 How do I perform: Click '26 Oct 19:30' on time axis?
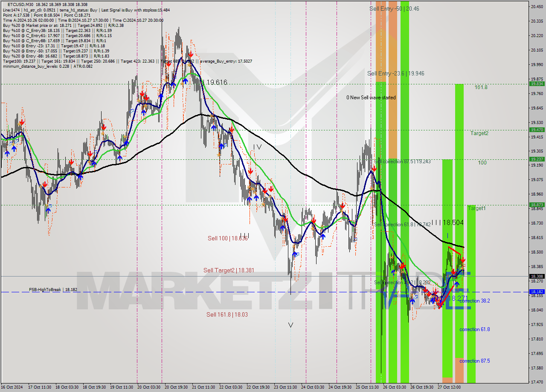pyautogui.click(x=422, y=387)
